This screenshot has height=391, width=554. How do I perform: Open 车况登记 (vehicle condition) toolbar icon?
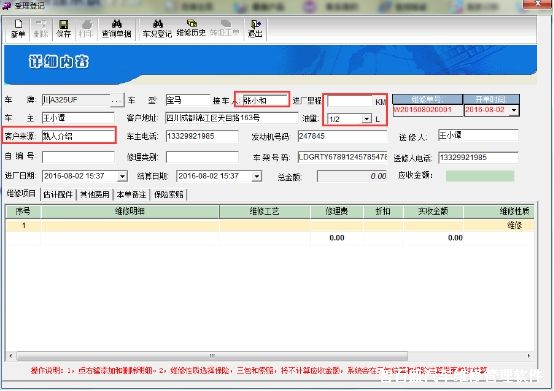tap(157, 29)
